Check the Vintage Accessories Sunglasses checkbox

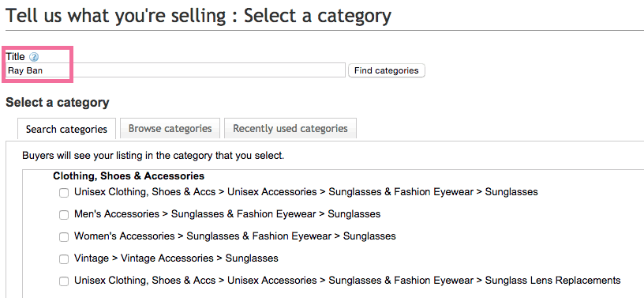pyautogui.click(x=64, y=259)
